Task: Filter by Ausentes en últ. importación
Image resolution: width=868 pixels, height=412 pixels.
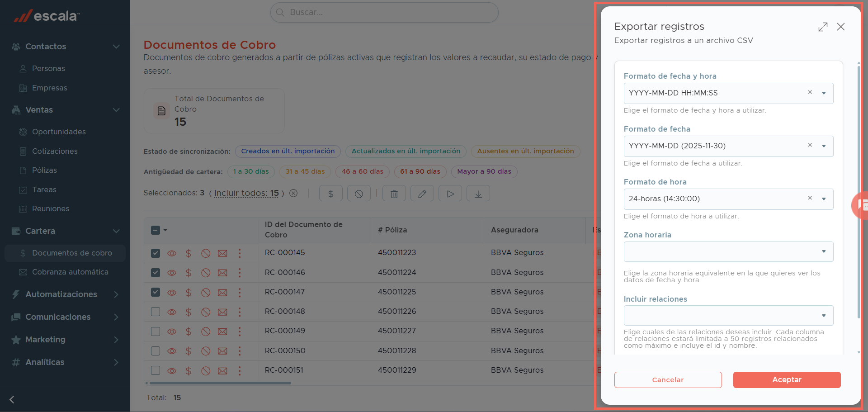Action: point(525,151)
